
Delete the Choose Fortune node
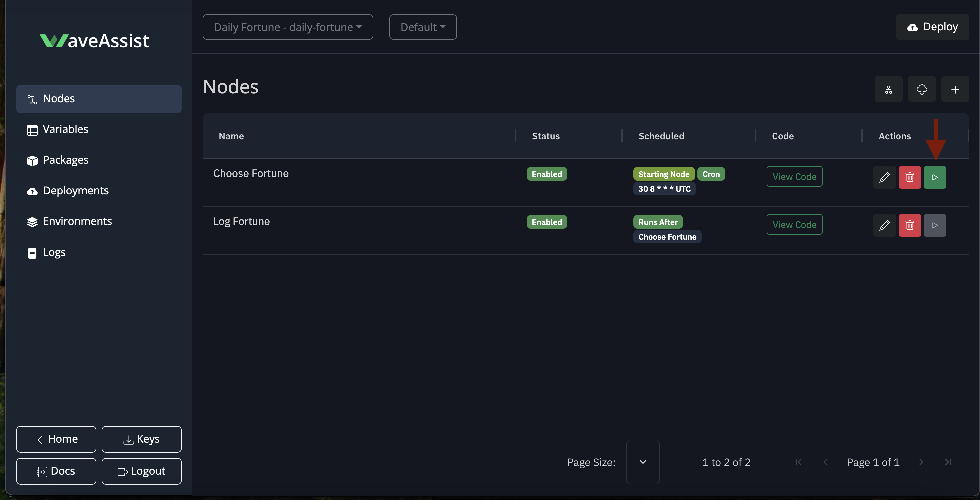point(909,177)
